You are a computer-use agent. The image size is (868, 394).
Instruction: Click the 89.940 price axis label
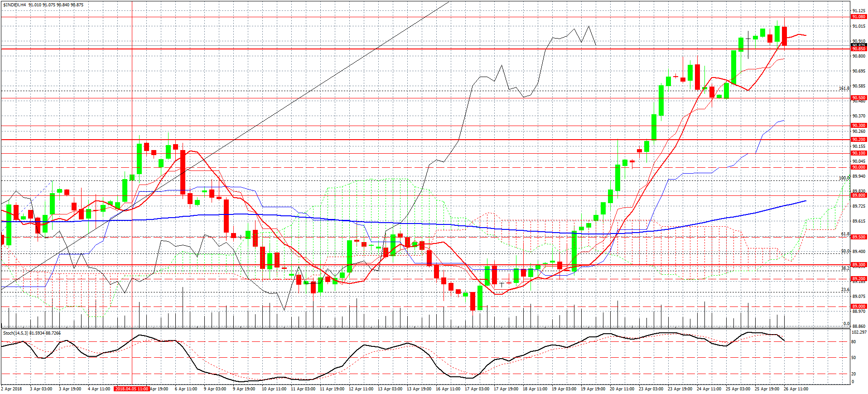859,176
